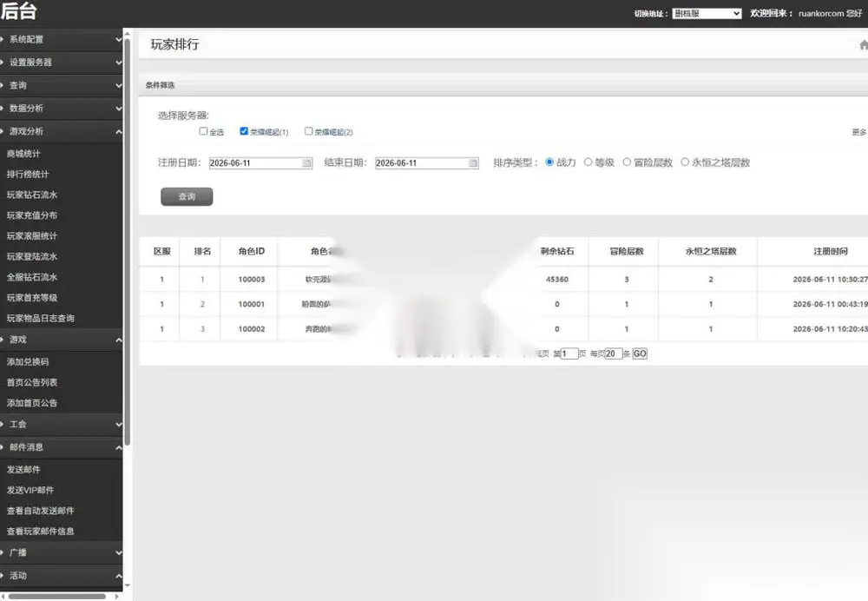
Task: Expand the 数据分析 sidebar section
Action: pos(61,108)
